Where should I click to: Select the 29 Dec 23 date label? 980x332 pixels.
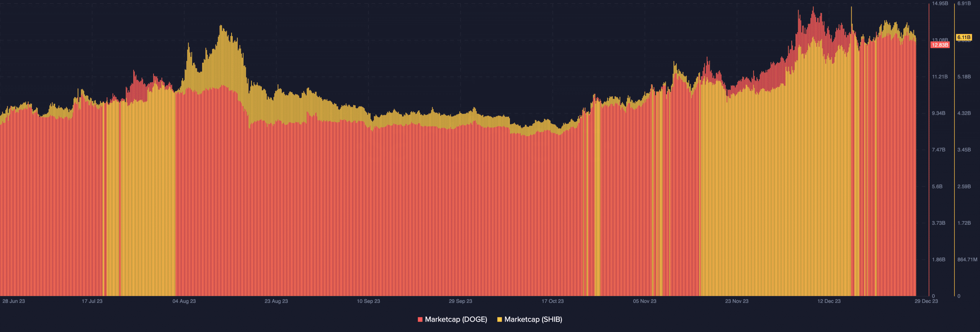pos(926,301)
